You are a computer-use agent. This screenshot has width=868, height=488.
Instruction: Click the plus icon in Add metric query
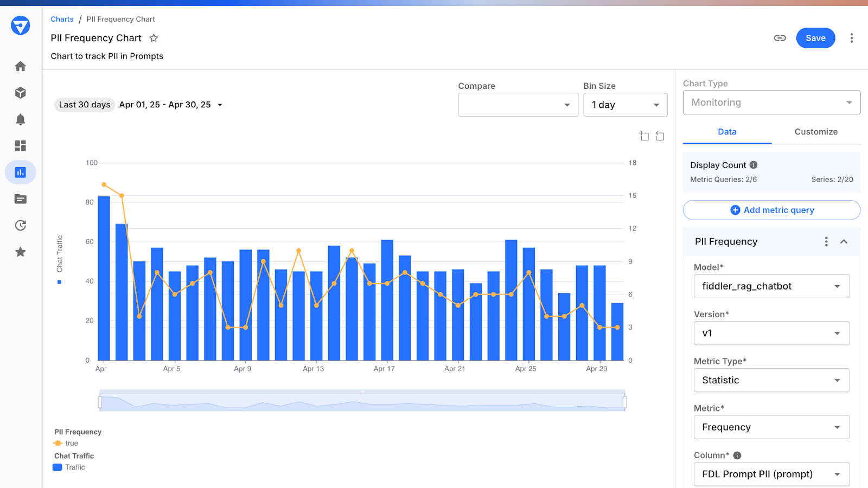click(735, 210)
